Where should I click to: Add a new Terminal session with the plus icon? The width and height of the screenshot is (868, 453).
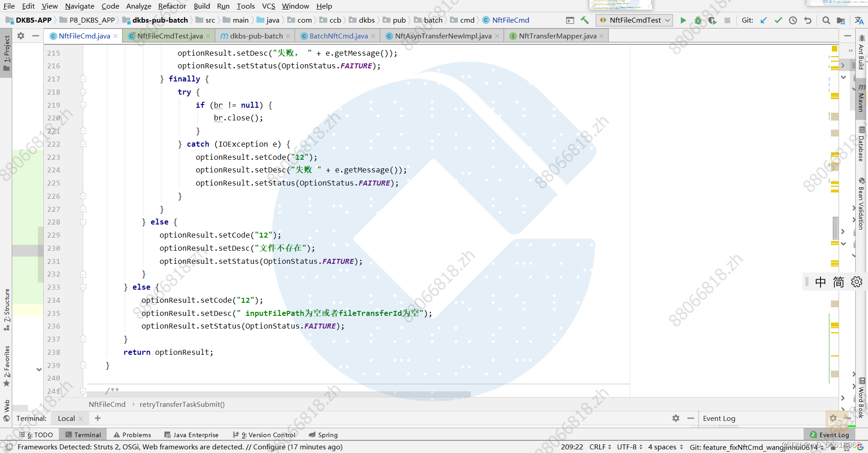click(97, 418)
